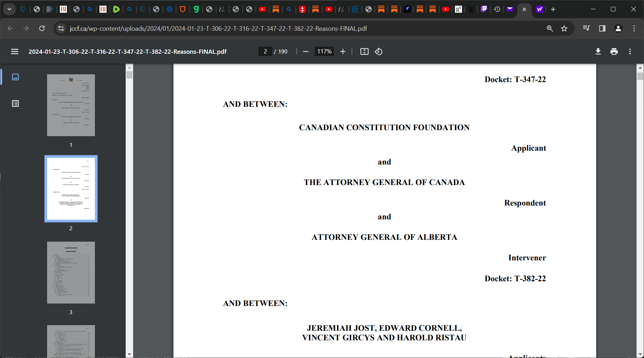Click the address bar URL
This screenshot has height=358, width=644.
pyautogui.click(x=218, y=29)
